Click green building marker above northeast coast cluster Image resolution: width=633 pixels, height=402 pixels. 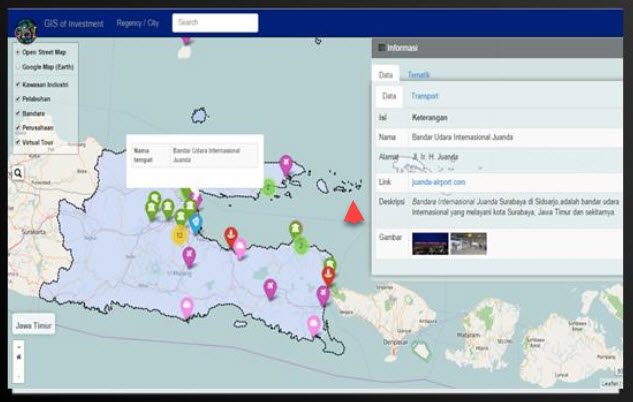coord(296,230)
